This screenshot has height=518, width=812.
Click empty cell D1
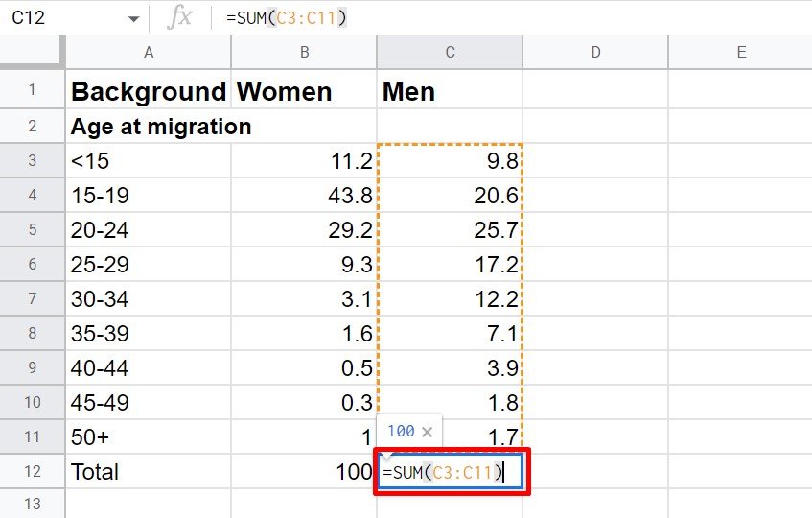click(595, 89)
